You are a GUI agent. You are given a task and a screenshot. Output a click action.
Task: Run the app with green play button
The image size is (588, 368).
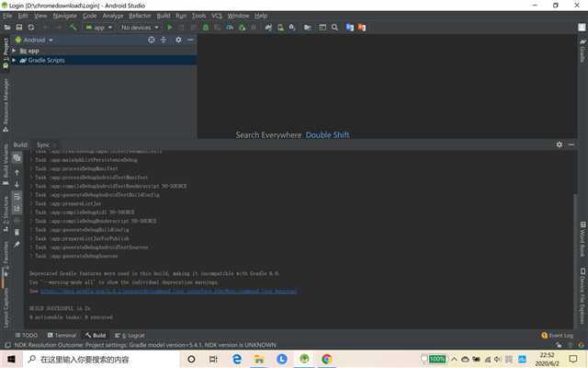click(x=170, y=28)
